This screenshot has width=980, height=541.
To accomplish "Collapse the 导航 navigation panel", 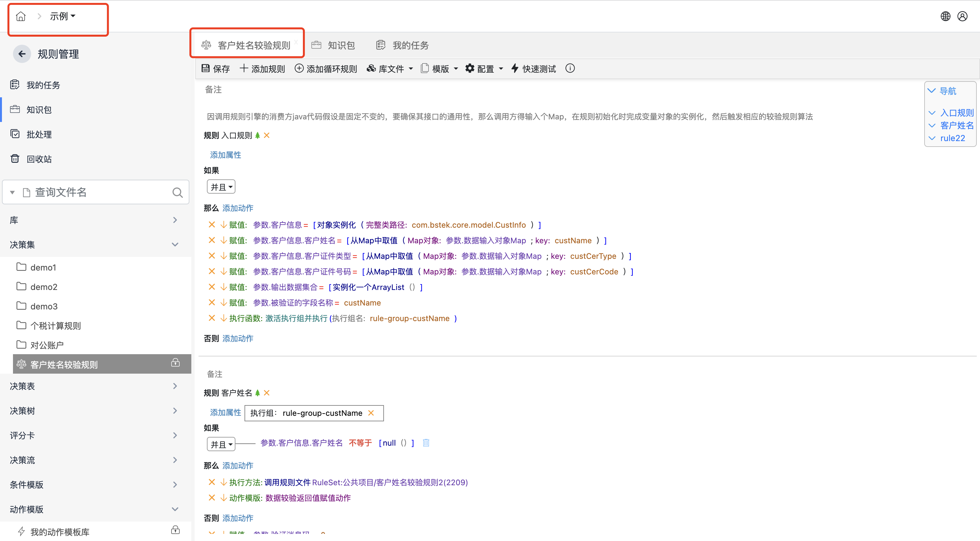I will [x=932, y=91].
